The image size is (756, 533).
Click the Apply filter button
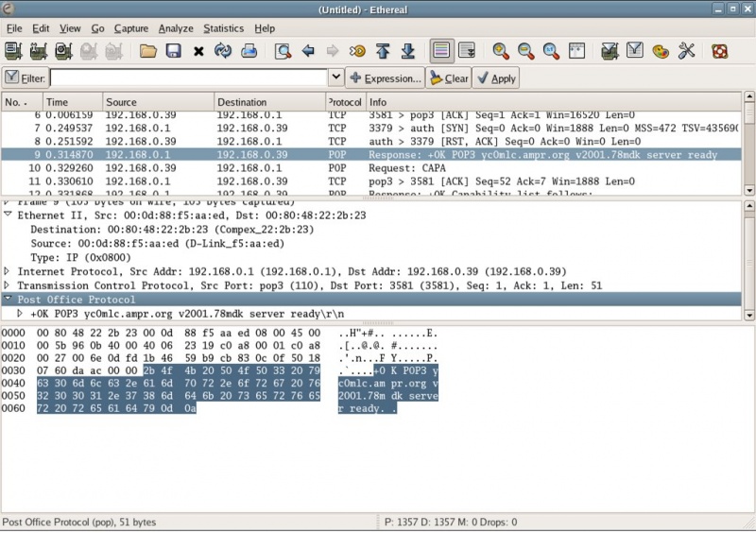pyautogui.click(x=495, y=78)
